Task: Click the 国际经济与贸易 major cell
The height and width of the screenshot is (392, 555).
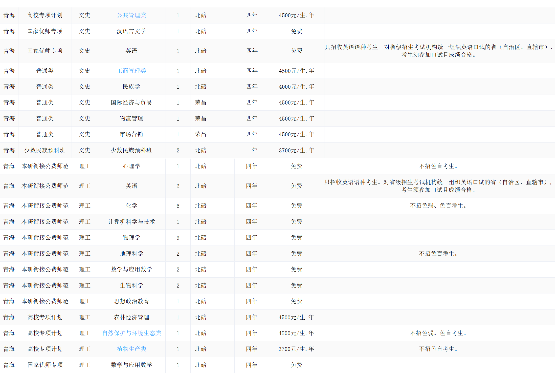Action: coord(131,103)
